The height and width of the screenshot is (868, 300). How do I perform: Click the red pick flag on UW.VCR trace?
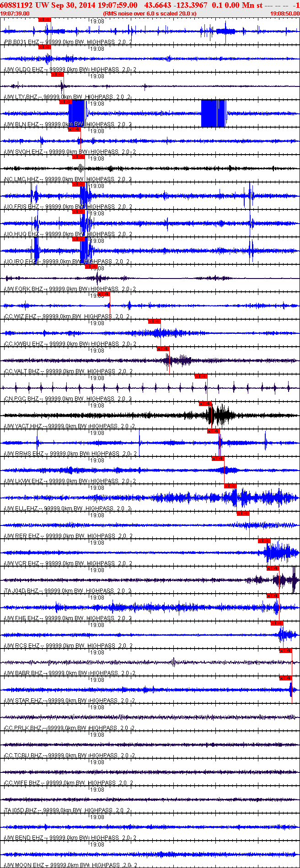point(264,541)
